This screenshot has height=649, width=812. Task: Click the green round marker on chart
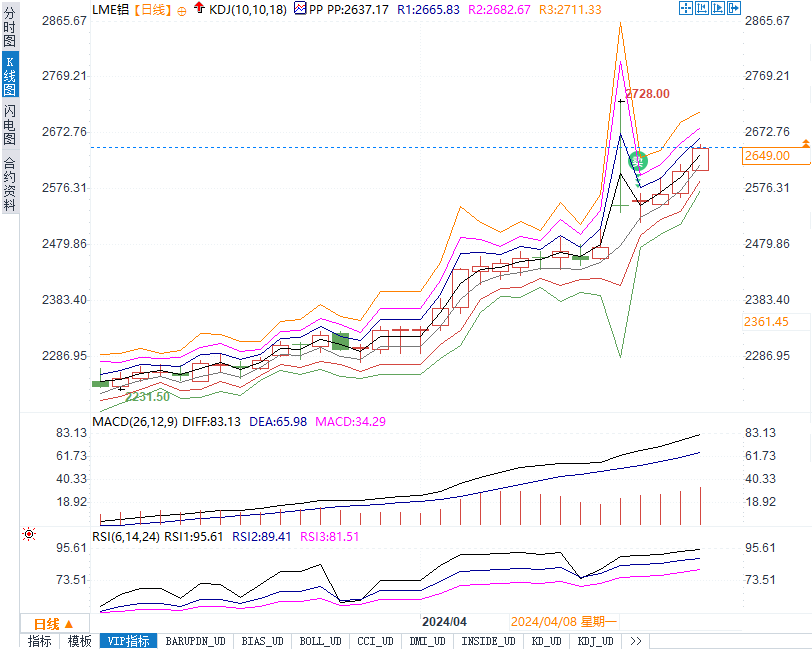pyautogui.click(x=637, y=162)
